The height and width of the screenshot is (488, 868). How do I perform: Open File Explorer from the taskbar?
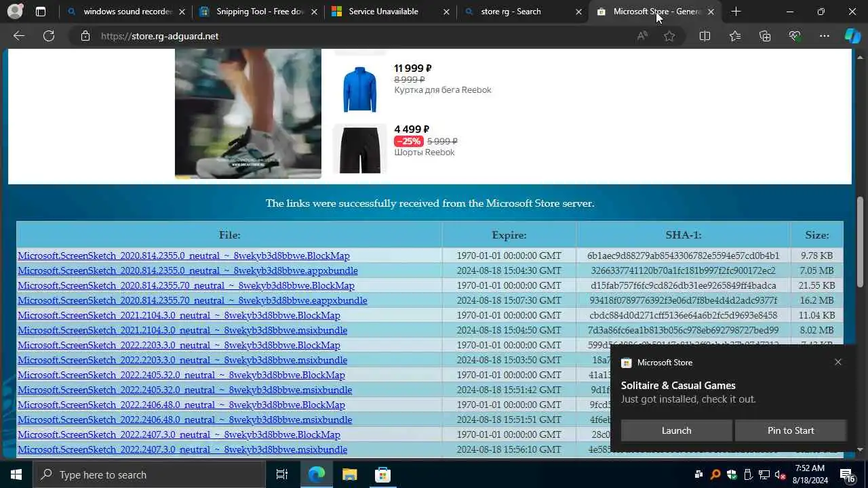tap(349, 474)
